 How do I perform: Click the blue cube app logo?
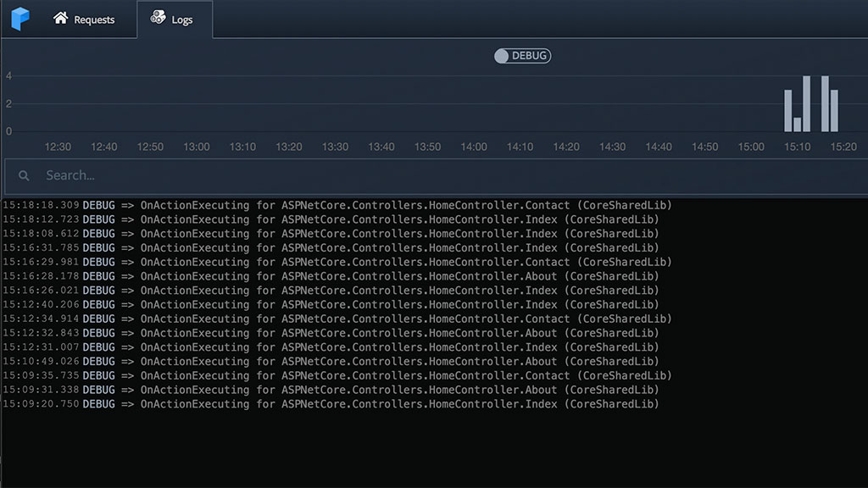[x=20, y=19]
